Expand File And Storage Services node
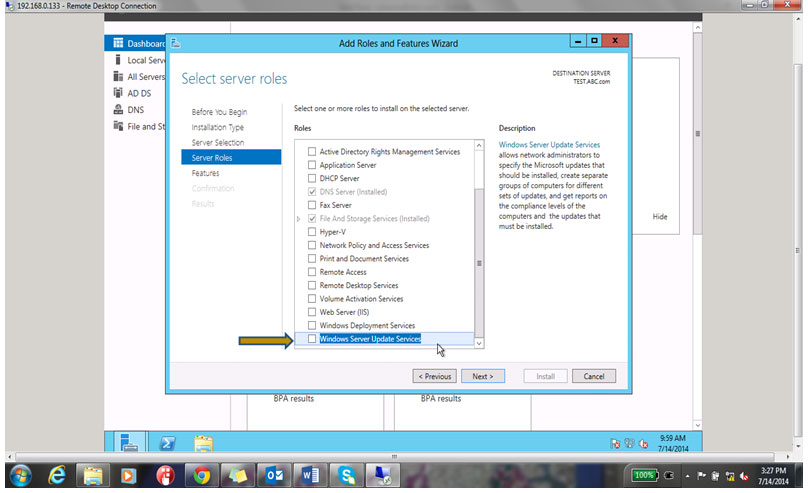The height and width of the screenshot is (493, 808). 298,218
